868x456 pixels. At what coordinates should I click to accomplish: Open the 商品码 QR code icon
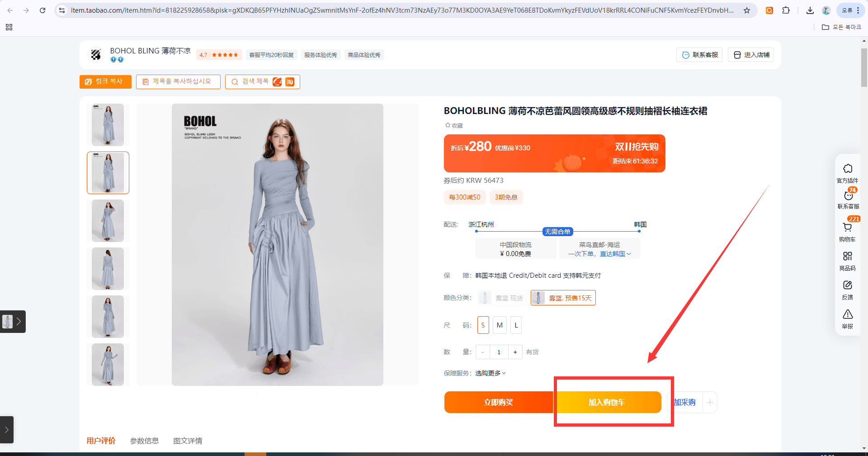click(x=848, y=261)
